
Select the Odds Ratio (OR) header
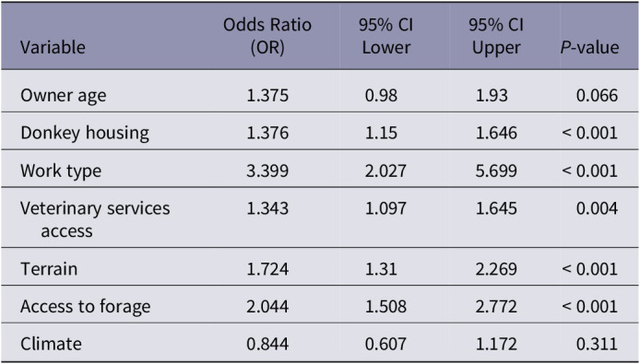pos(267,36)
